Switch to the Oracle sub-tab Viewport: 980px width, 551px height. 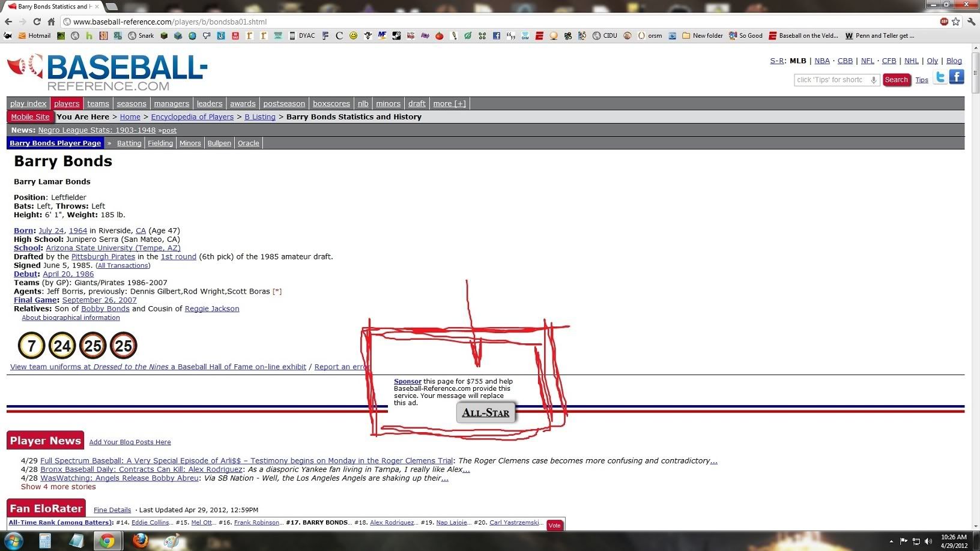[x=249, y=143]
